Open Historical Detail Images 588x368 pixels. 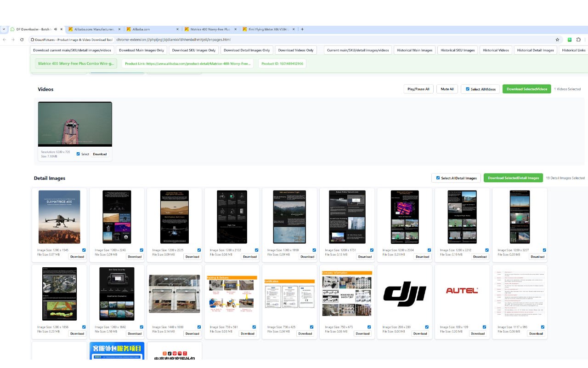tap(535, 50)
